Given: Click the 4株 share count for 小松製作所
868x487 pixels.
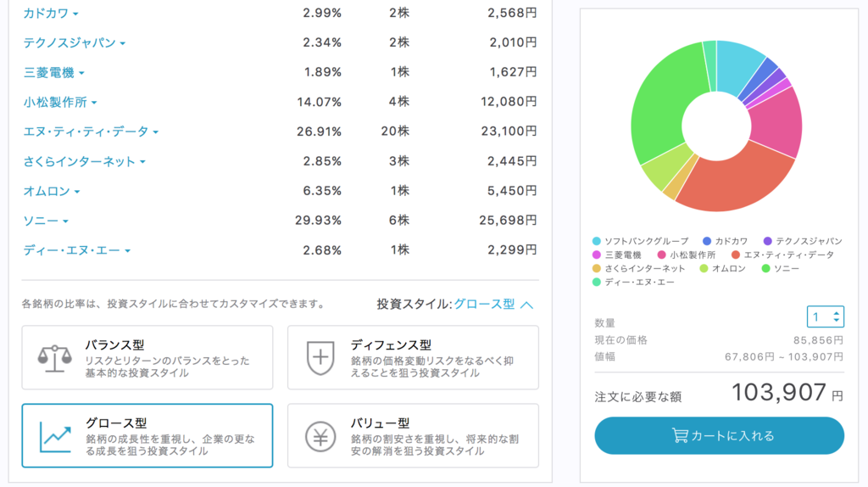Looking at the screenshot, I should (398, 102).
